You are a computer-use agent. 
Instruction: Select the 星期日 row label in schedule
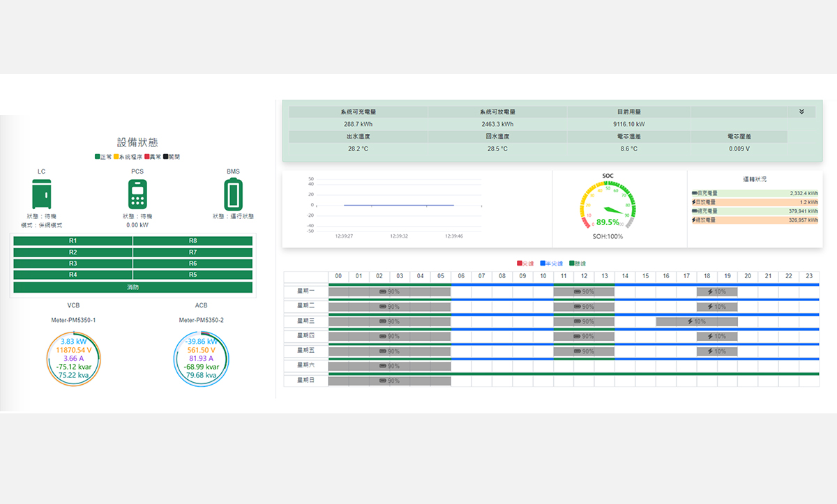306,381
